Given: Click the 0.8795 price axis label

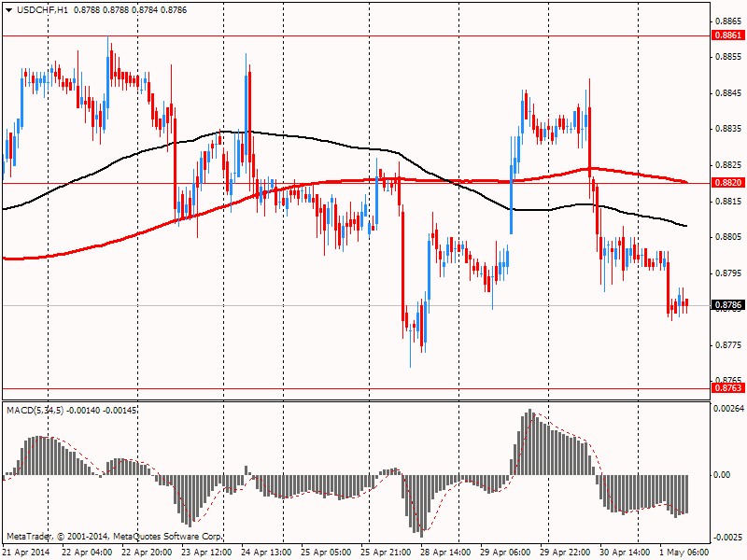Looking at the screenshot, I should tap(728, 273).
